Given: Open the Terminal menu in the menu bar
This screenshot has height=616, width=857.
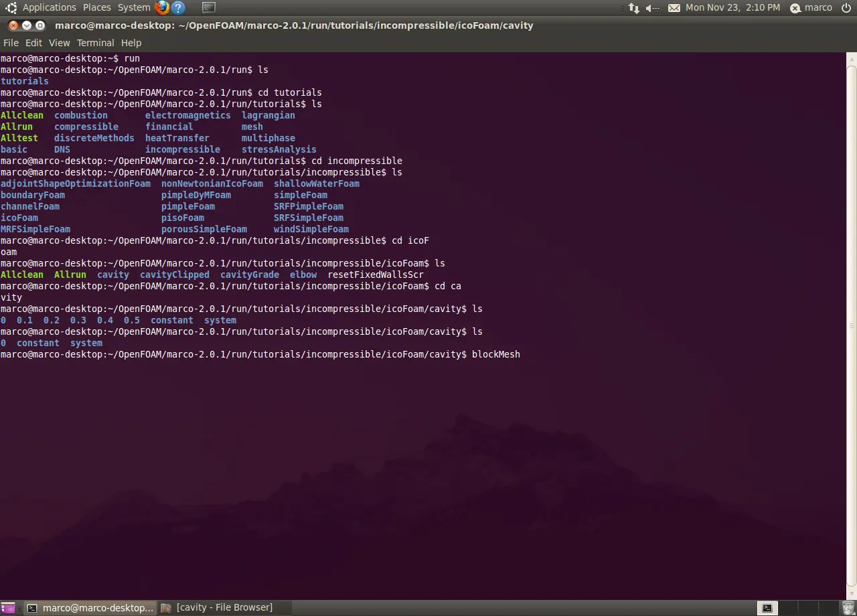Looking at the screenshot, I should click(95, 42).
